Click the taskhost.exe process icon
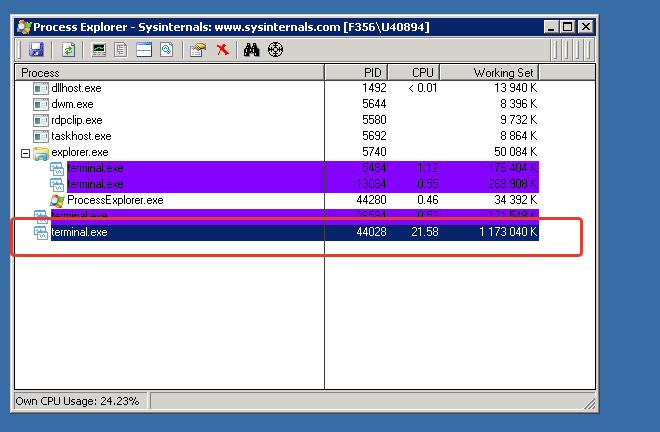The height and width of the screenshot is (432, 660). coord(41,136)
